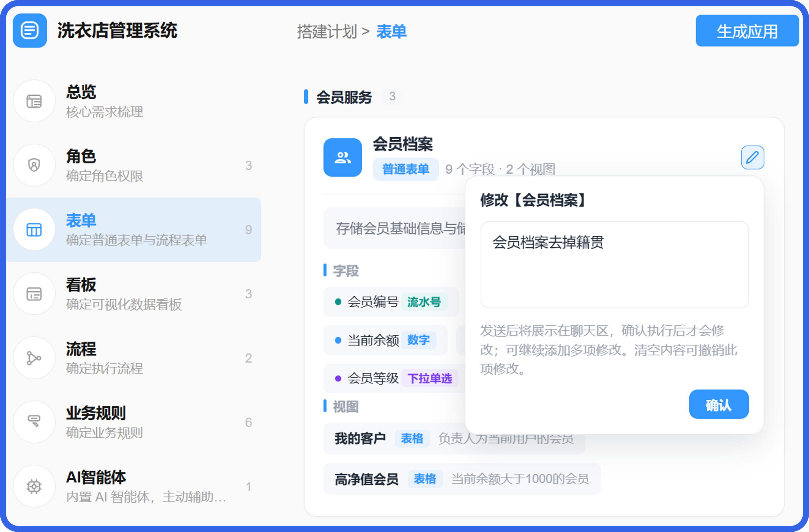Click the 会员档案 card title
Image resolution: width=809 pixels, height=532 pixels.
[403, 144]
